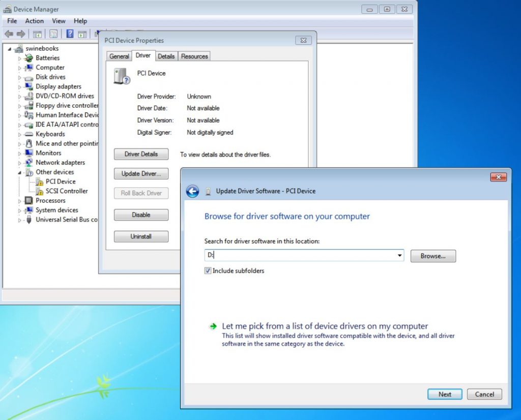The width and height of the screenshot is (521, 420).
Task: Select the SCSI Controller warning icon
Action: coord(39,191)
